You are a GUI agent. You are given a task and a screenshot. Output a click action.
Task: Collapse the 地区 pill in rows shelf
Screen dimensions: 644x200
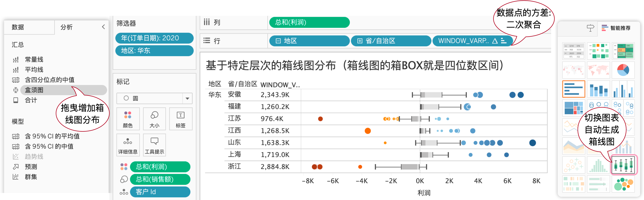[x=278, y=41]
